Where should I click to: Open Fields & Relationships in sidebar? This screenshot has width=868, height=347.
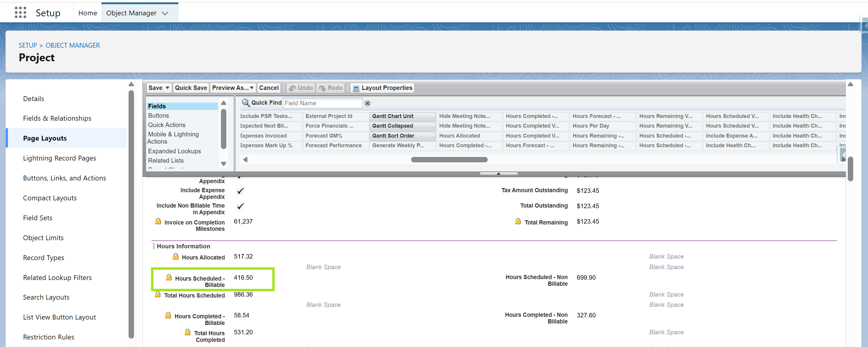[57, 118]
